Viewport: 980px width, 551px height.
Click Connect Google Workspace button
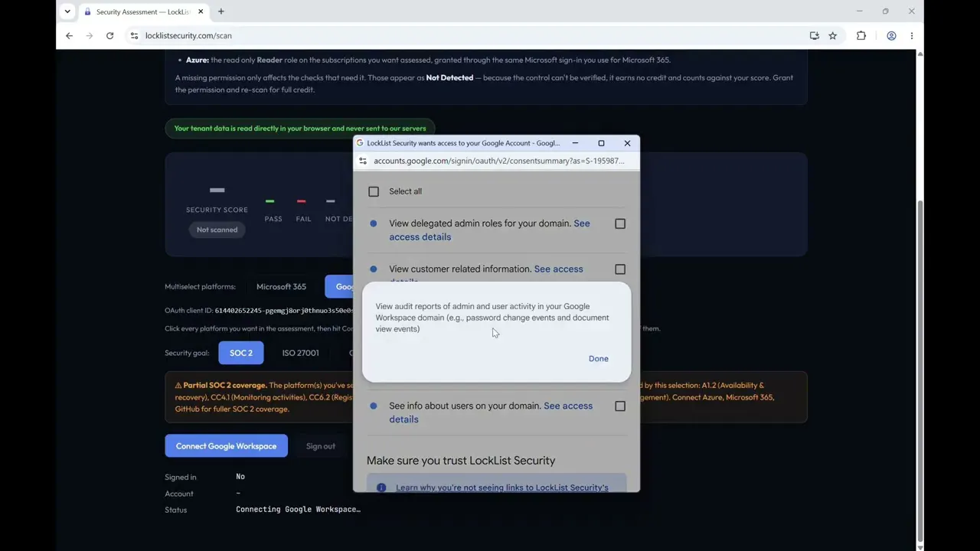click(x=226, y=446)
